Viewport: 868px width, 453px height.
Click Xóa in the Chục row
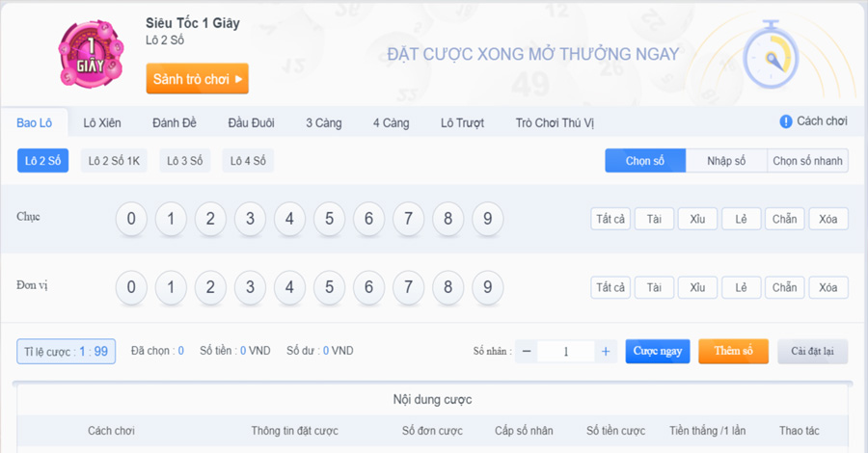click(828, 219)
